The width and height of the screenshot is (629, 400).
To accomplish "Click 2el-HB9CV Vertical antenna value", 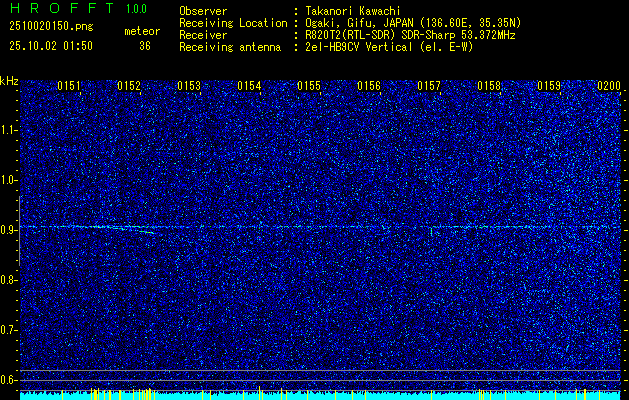I will click(390, 47).
